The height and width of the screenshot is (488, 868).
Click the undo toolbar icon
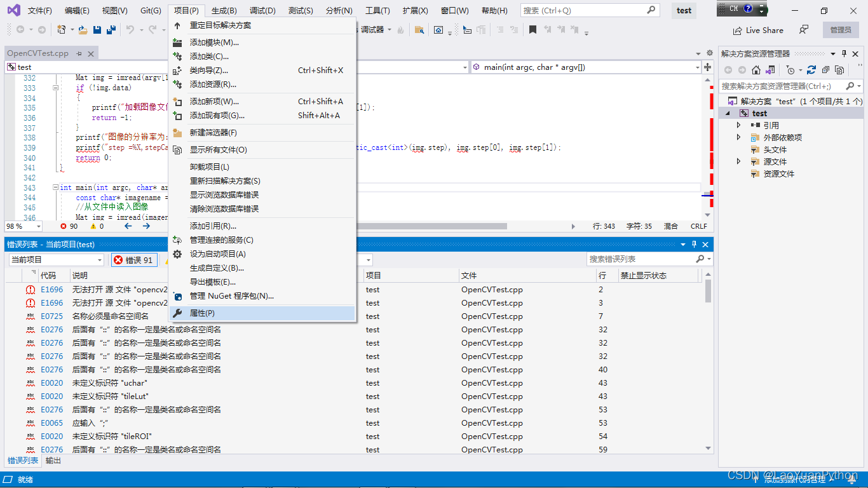coord(130,30)
